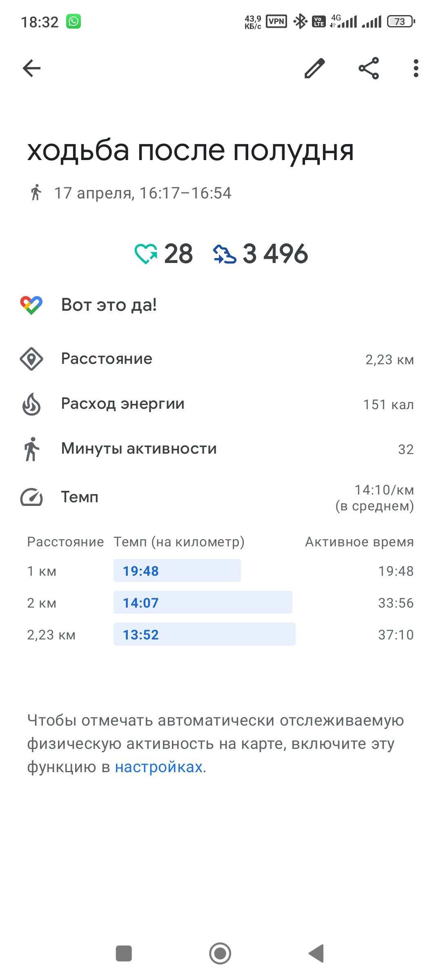Select the 14:07 pace bar

[203, 602]
